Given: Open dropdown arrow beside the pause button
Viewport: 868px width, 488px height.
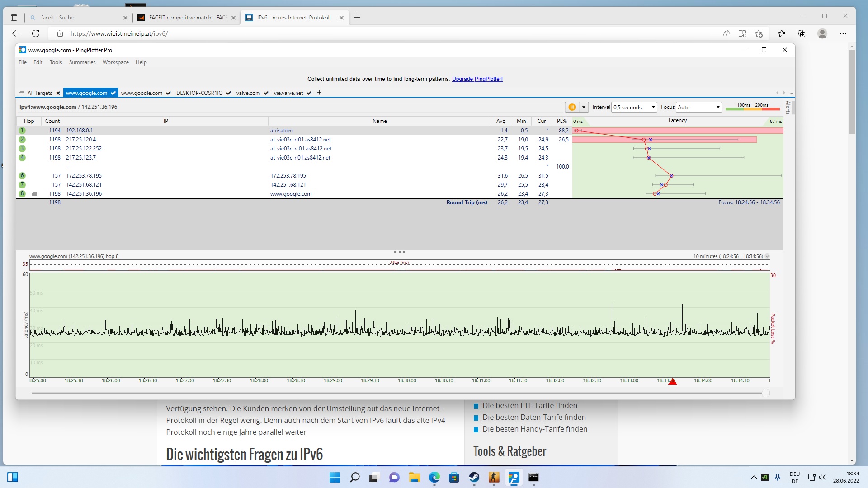Looking at the screenshot, I should pyautogui.click(x=584, y=107).
